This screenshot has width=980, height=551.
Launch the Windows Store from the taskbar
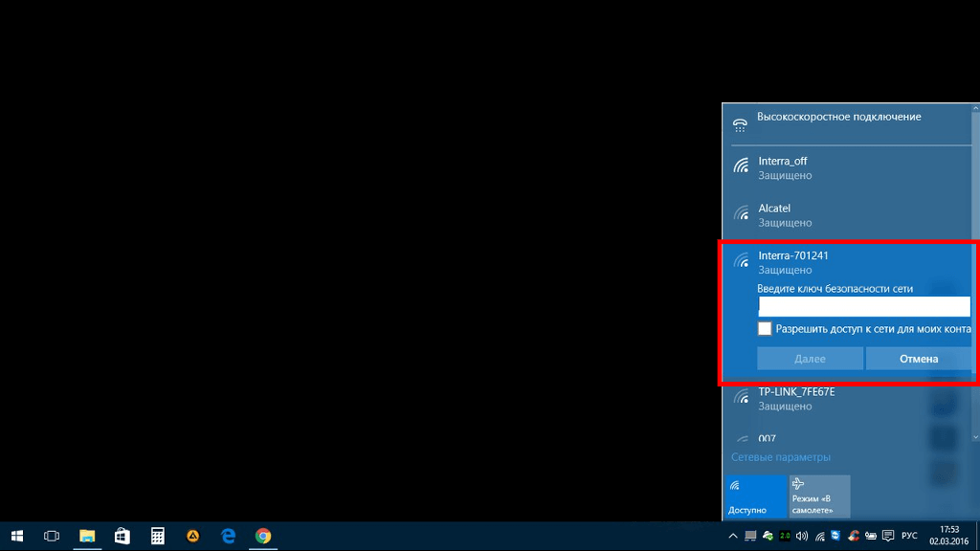tap(122, 536)
